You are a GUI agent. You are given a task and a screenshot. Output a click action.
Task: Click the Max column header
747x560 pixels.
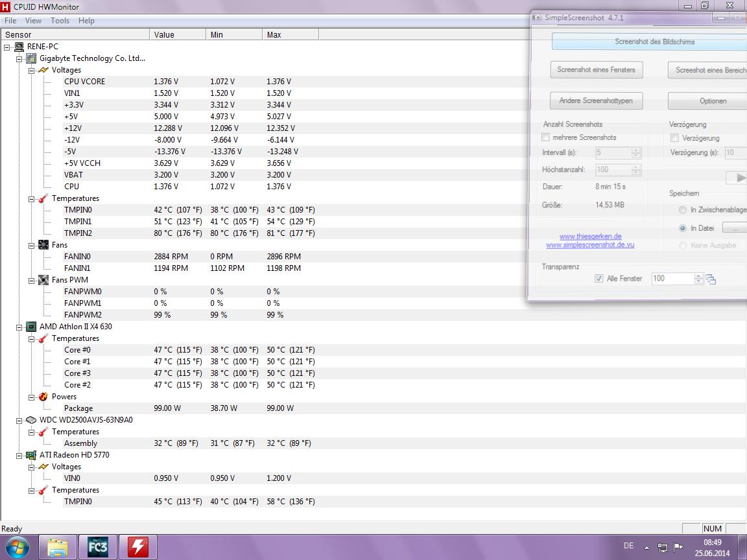tap(290, 35)
